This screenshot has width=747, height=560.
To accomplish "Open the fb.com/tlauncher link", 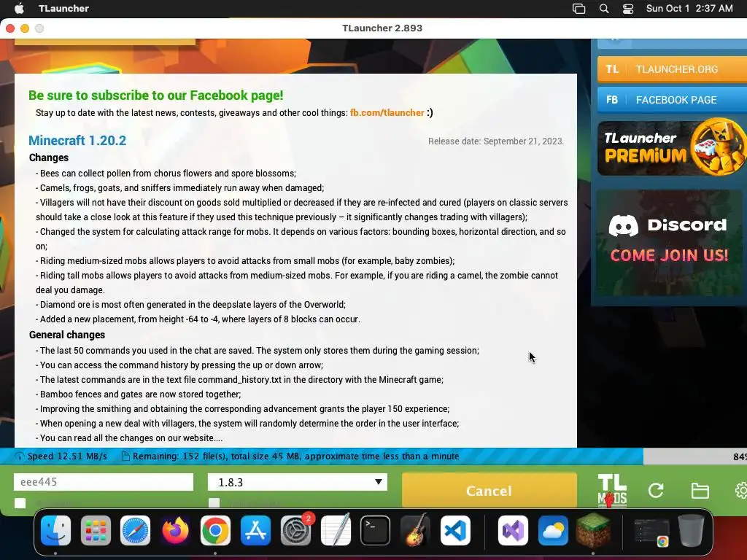I will 387,113.
